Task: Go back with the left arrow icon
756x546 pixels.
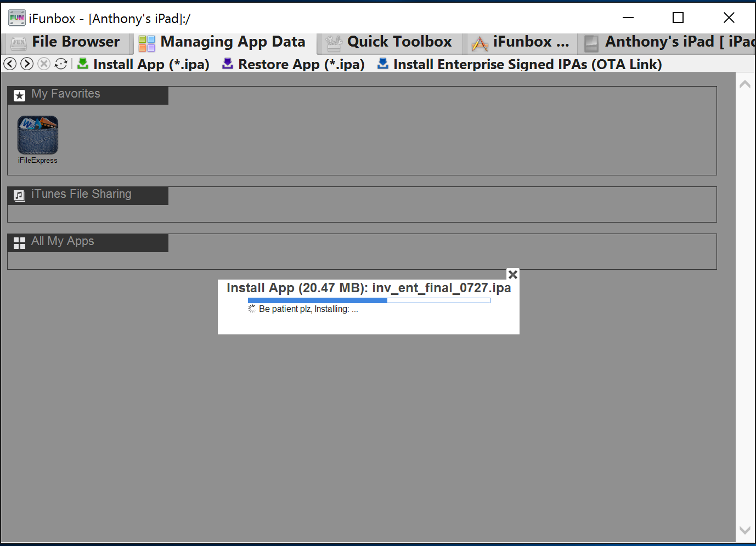Action: (x=10, y=64)
